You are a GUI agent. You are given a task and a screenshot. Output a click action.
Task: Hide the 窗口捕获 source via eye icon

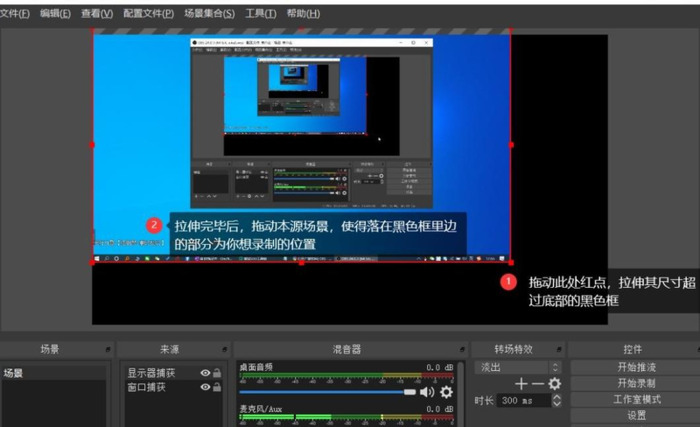[205, 387]
